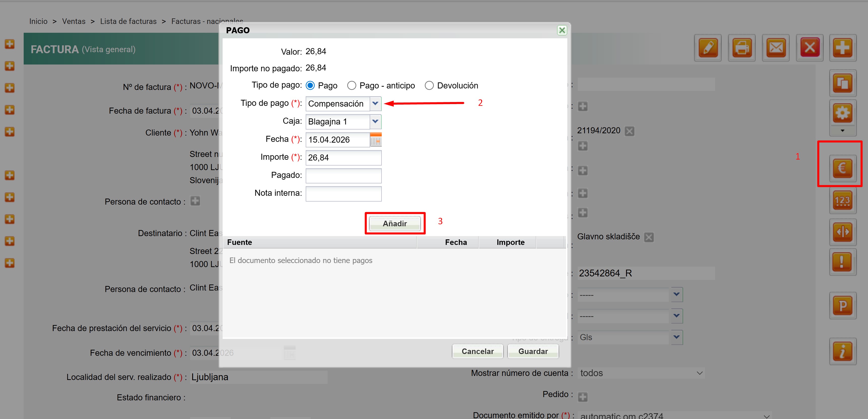Expand the Compensación payment type dropdown
The width and height of the screenshot is (868, 419).
[375, 104]
